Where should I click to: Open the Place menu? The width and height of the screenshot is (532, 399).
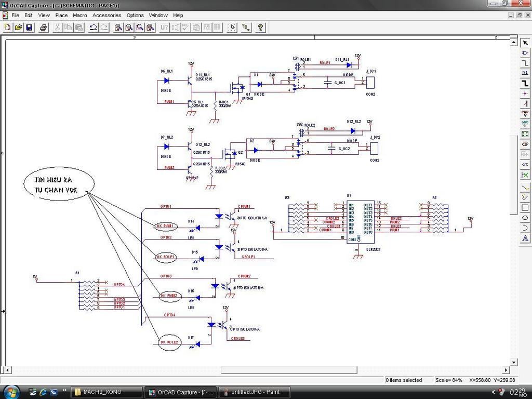[x=61, y=15]
